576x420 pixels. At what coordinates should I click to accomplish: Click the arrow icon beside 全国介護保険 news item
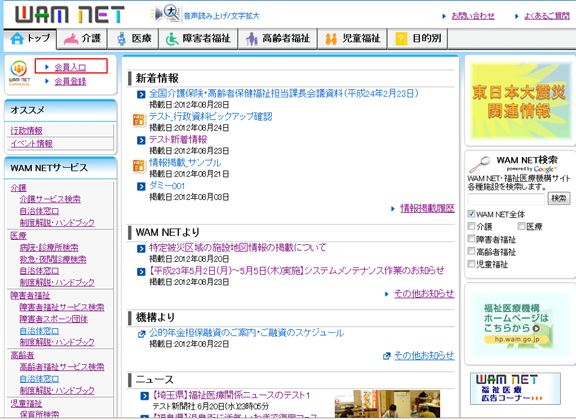(141, 94)
